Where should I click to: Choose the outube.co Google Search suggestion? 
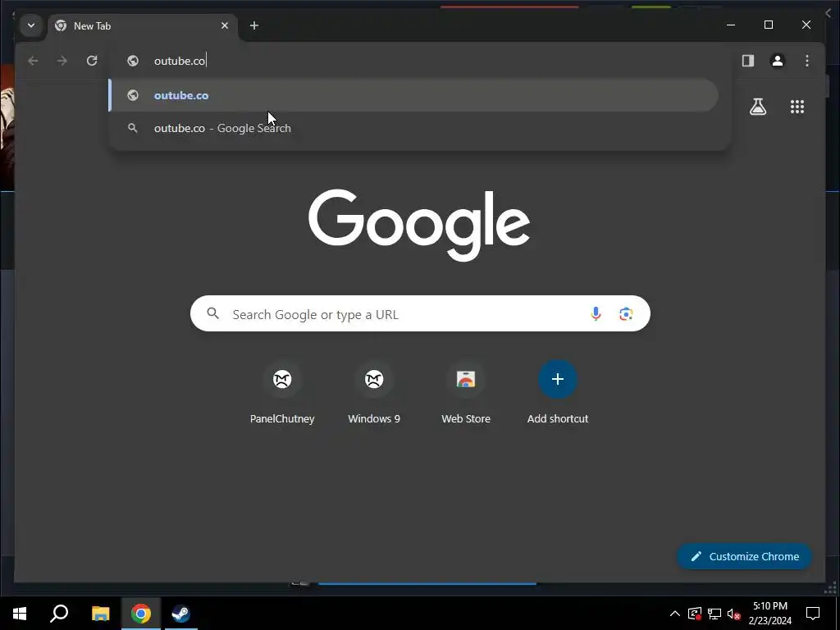(x=413, y=128)
